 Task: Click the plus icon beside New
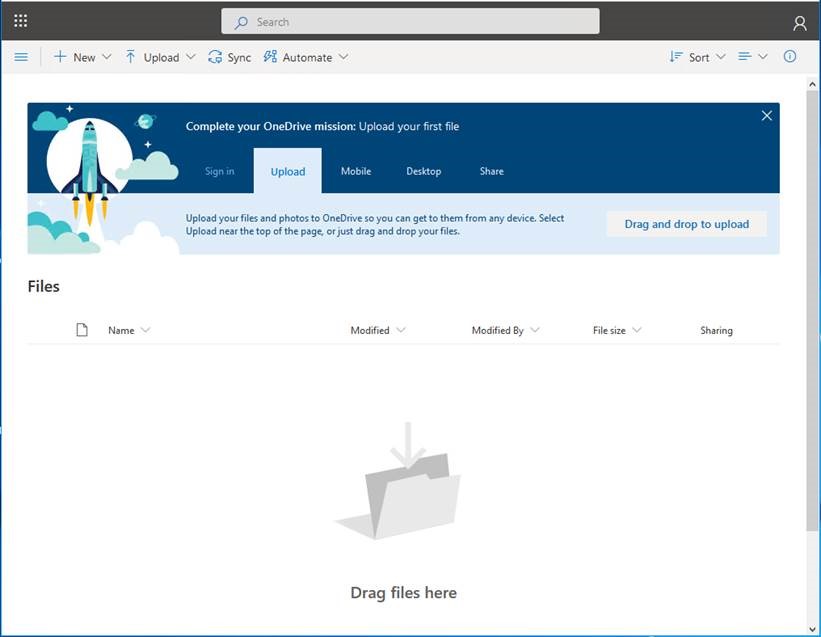coord(60,57)
